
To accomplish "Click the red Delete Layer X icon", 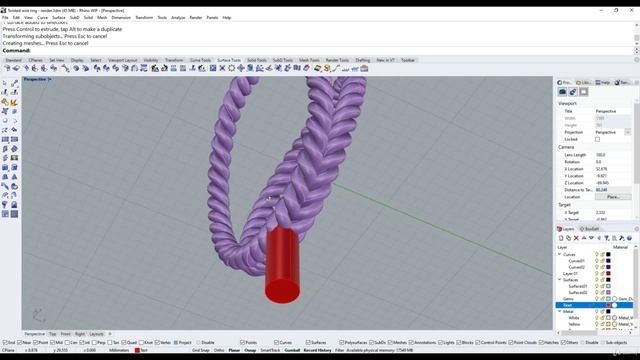I will pyautogui.click(x=576, y=238).
